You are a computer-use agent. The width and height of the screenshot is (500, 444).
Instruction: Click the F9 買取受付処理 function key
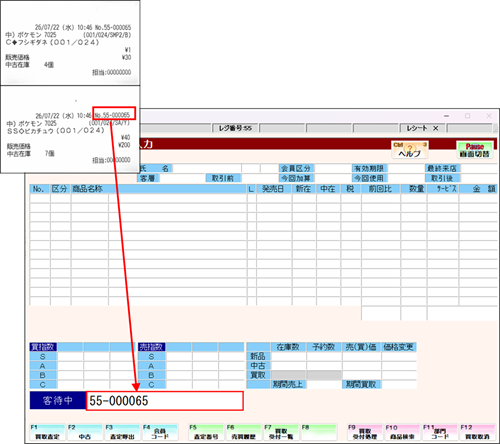click(x=365, y=432)
